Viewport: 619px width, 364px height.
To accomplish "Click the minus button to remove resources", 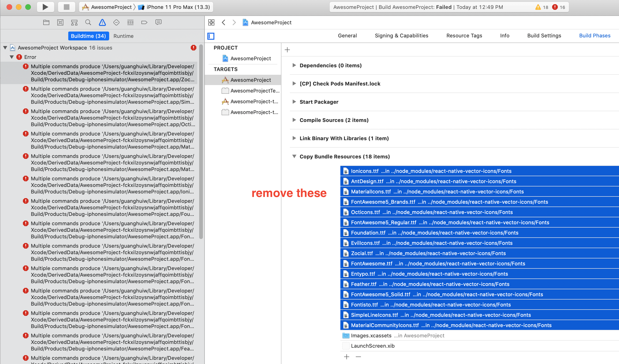I will pos(358,357).
